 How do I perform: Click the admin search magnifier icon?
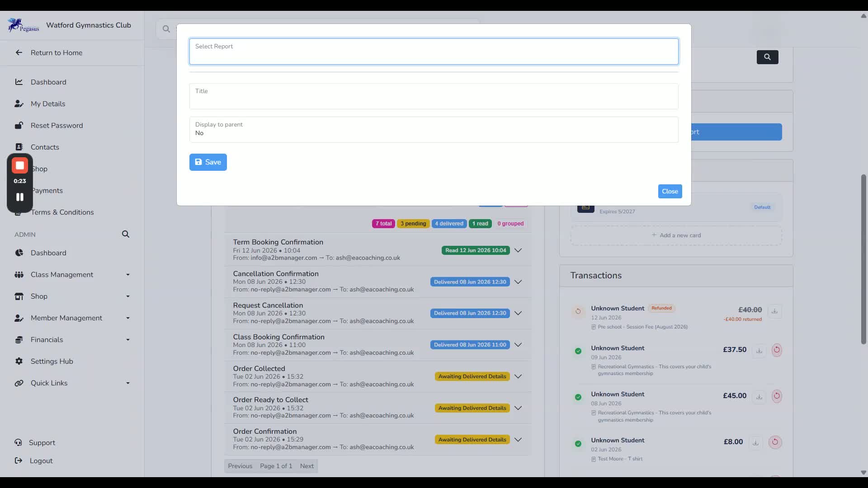click(x=126, y=234)
